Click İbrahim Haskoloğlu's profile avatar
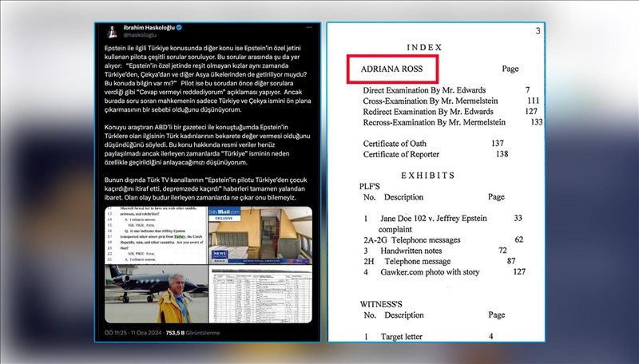Image resolution: width=639 pixels, height=364 pixels. (112, 32)
